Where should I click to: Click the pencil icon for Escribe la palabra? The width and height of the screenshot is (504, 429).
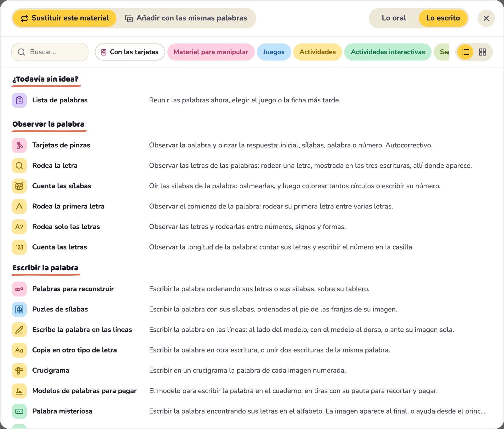(x=19, y=330)
